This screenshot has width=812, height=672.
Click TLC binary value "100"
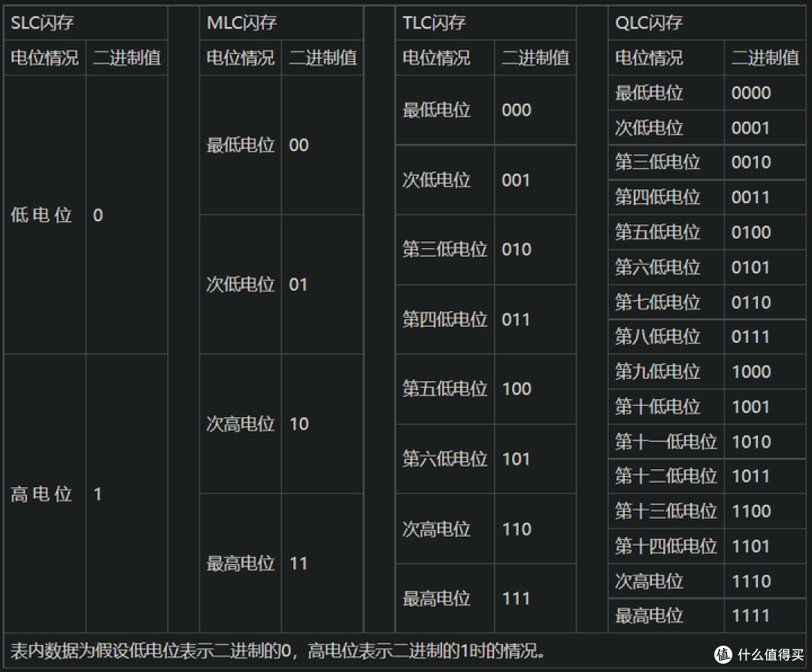[517, 389]
